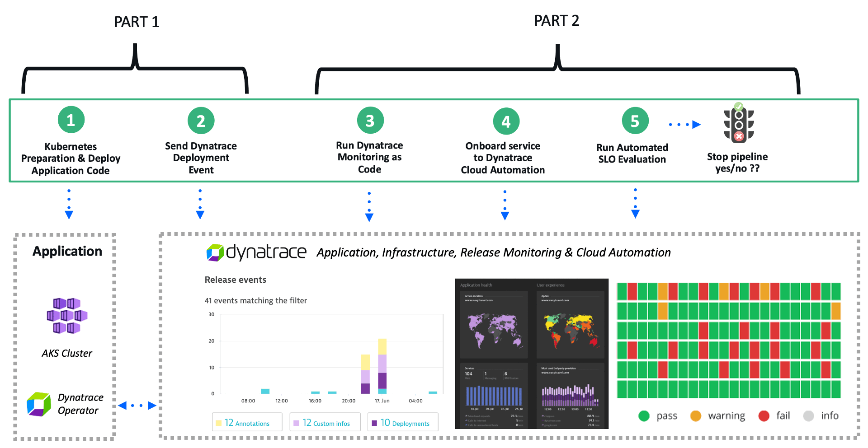Click the 'AKS Cluster' caption
This screenshot has width=868, height=448.
click(67, 353)
